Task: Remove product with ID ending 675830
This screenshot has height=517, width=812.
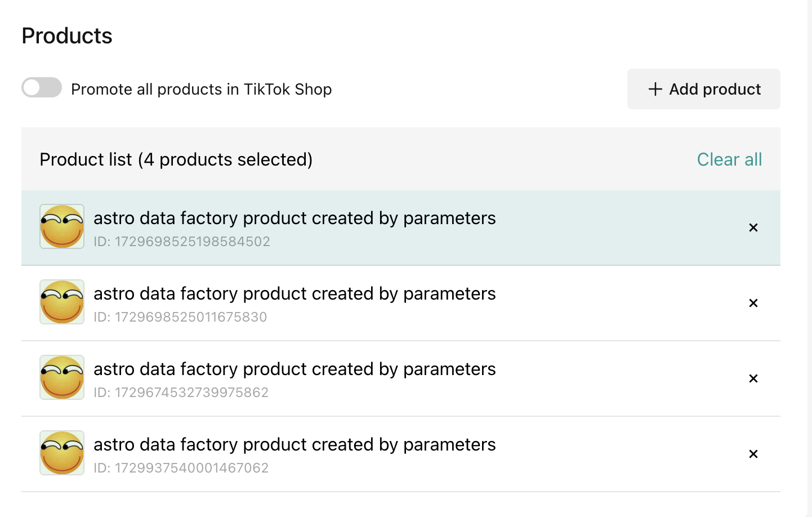Action: pyautogui.click(x=753, y=303)
